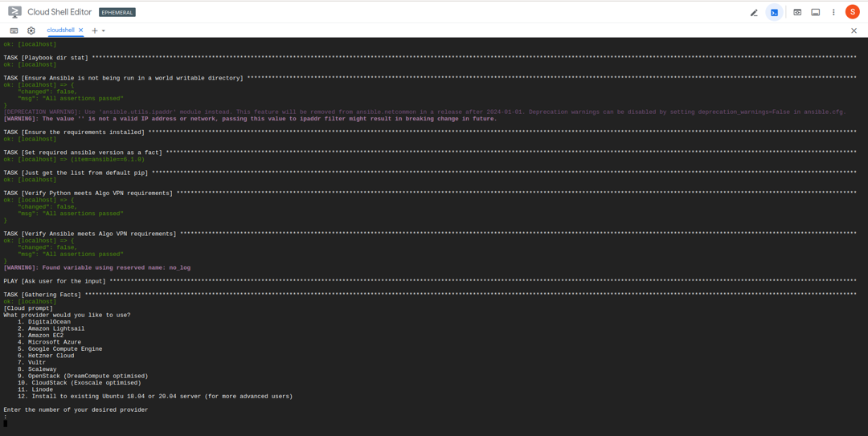The width and height of the screenshot is (868, 436).
Task: Expand dropdown arrow beside the plus button
Action: (x=103, y=31)
